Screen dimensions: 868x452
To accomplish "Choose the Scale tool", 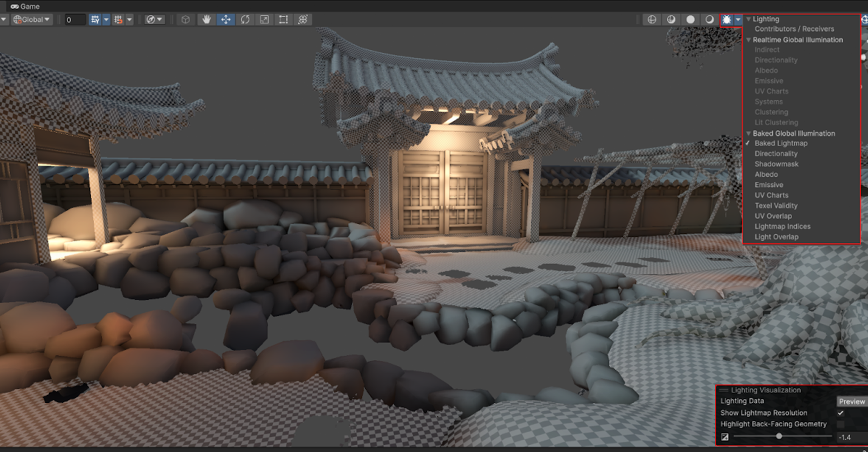I will click(264, 19).
